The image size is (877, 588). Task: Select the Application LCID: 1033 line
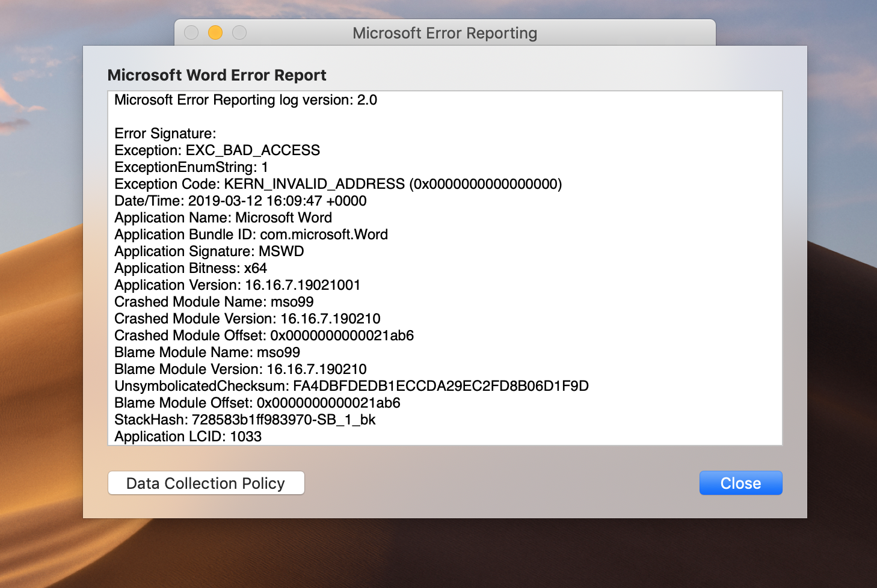point(188,436)
